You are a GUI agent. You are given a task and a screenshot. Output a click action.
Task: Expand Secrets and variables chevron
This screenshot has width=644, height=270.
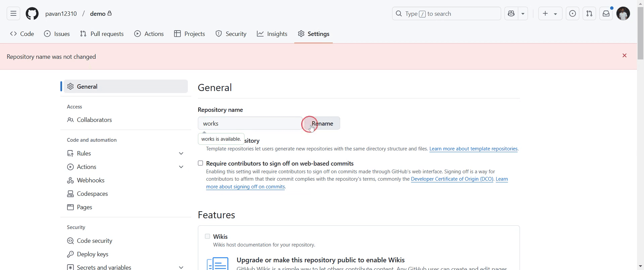tap(181, 267)
